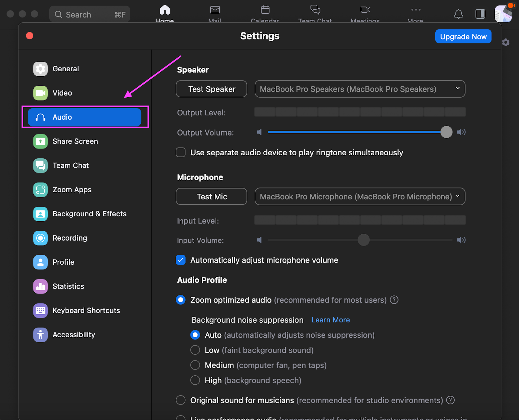519x420 pixels.
Task: Enable separate audio device for ringtone
Action: coord(181,152)
